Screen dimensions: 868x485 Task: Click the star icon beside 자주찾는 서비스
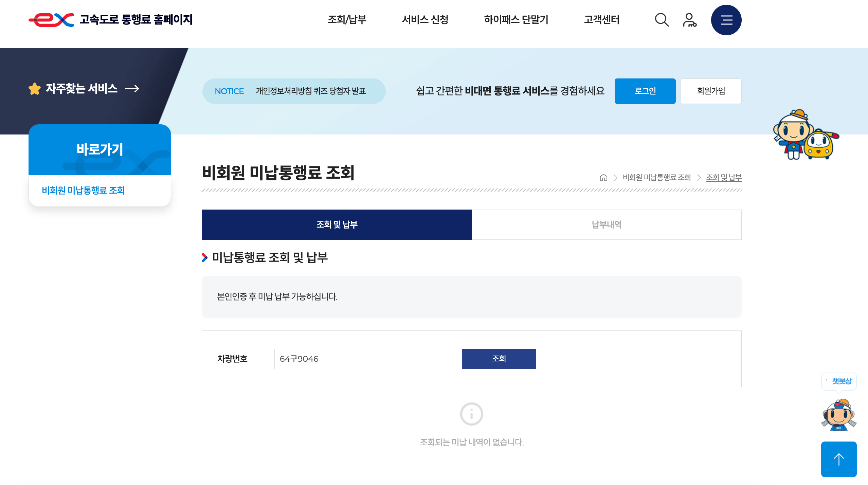[35, 89]
